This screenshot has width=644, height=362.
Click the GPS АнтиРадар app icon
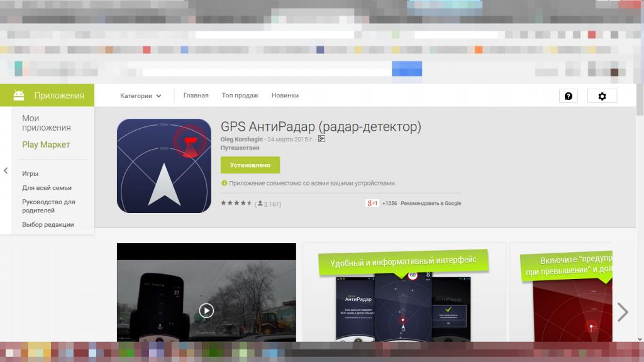click(164, 166)
